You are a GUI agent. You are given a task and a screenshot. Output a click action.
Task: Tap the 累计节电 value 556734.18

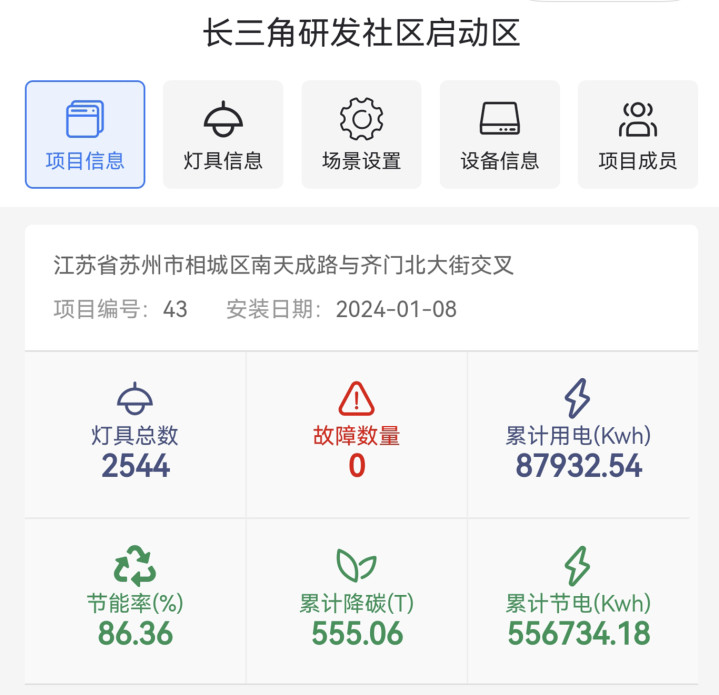click(579, 634)
